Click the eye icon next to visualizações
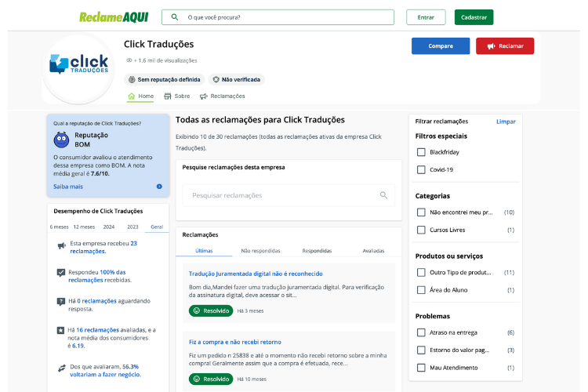 coord(129,60)
